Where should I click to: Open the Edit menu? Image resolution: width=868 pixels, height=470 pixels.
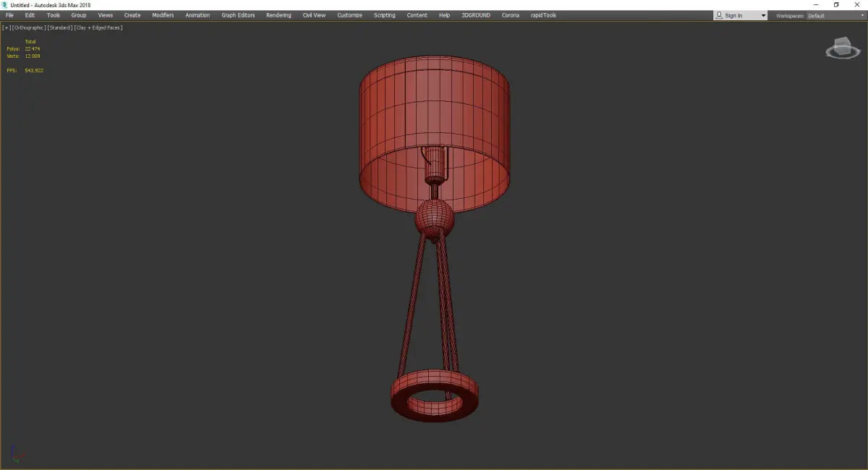(x=30, y=15)
